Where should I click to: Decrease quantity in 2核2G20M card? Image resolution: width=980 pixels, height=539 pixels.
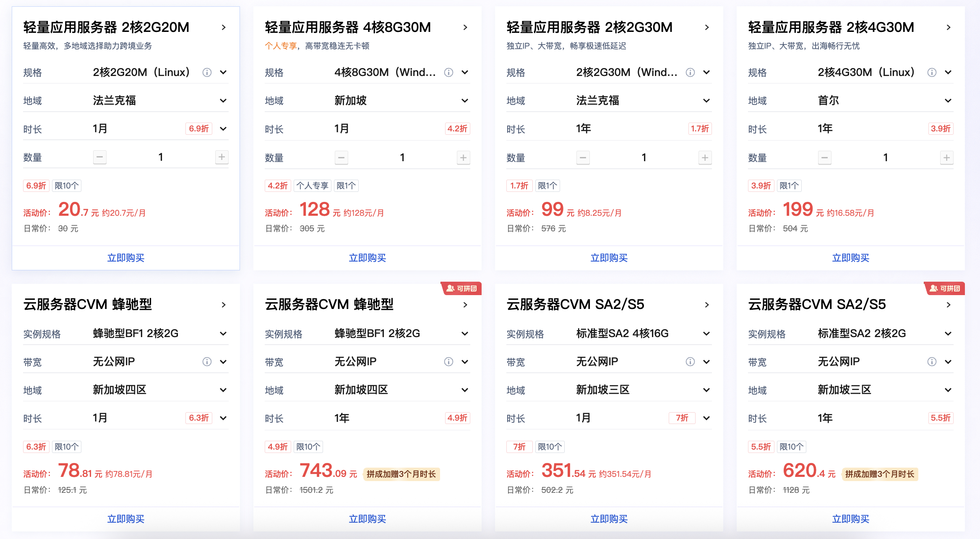coord(100,157)
